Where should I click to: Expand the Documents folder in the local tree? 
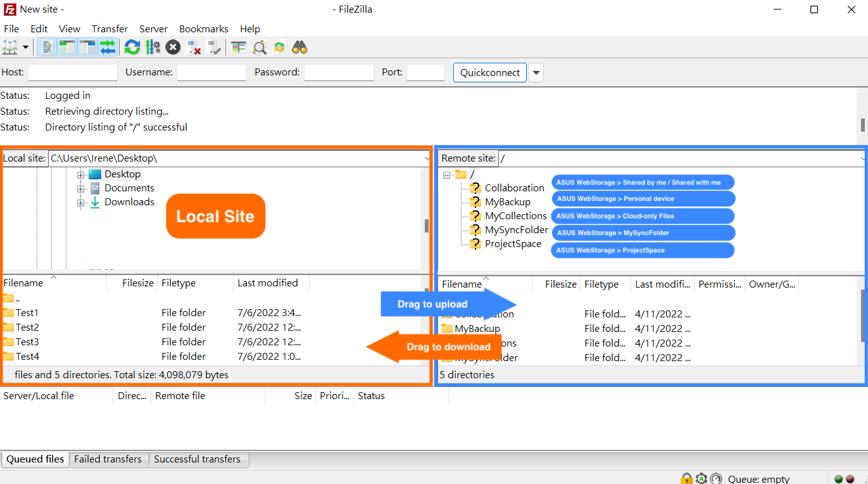80,188
